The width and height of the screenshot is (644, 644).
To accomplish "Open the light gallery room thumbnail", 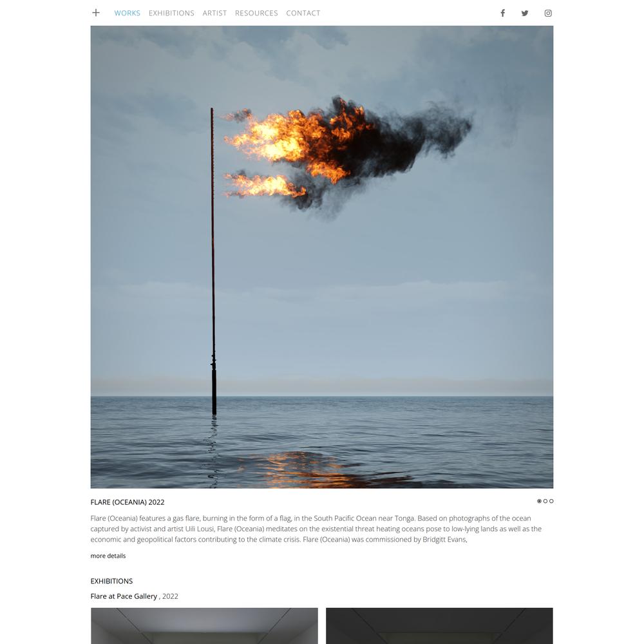I will pyautogui.click(x=204, y=626).
